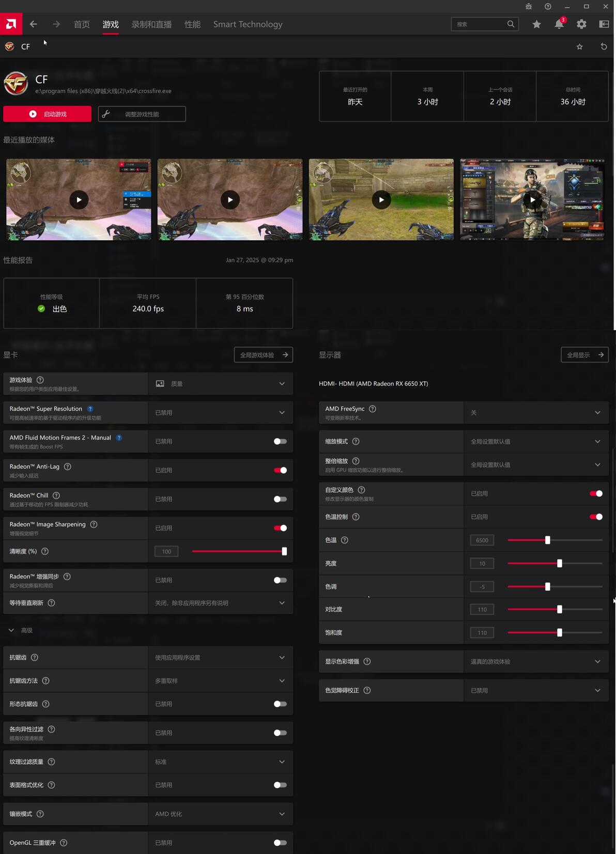The width and height of the screenshot is (616, 854).
Task: Disable Radeon Anti-Lag toggle
Action: tap(280, 470)
